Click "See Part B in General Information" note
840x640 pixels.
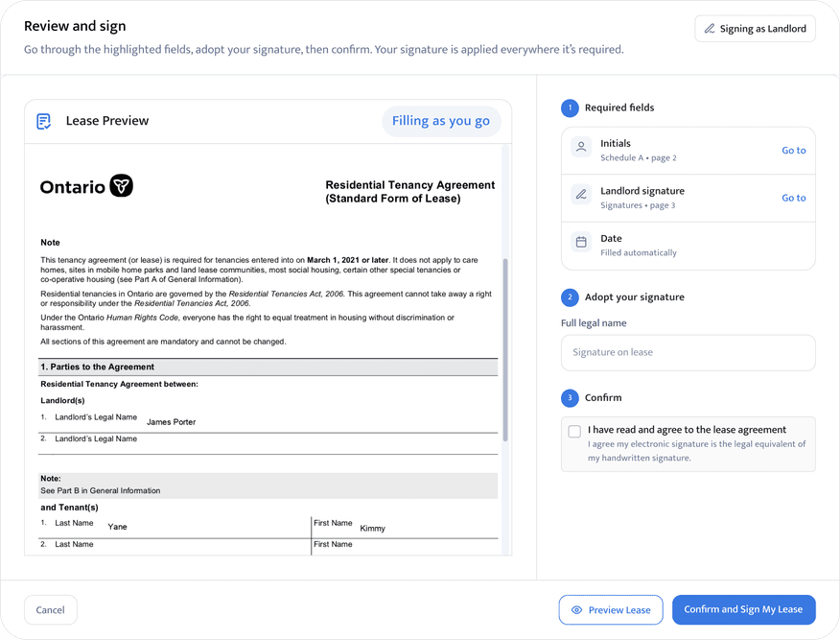(x=100, y=491)
